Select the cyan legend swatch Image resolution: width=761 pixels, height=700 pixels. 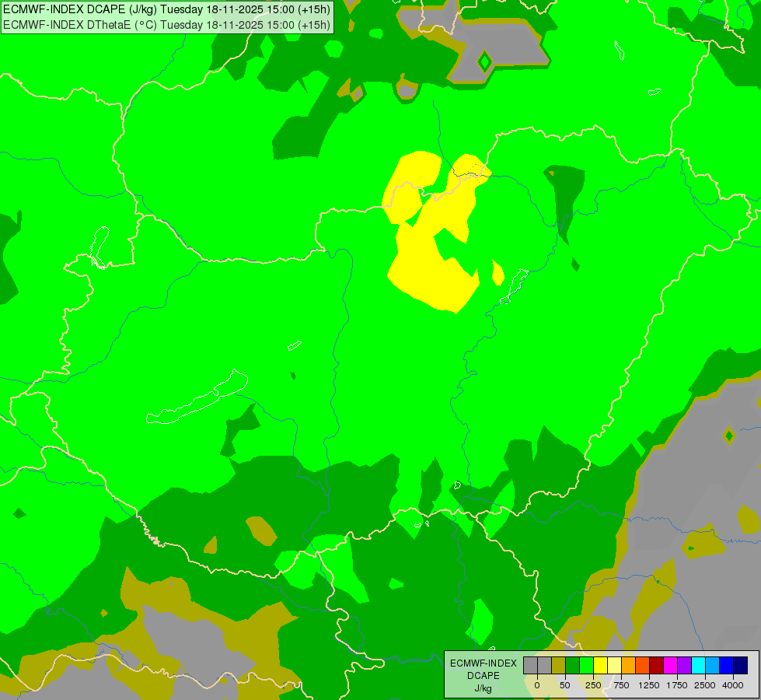click(698, 666)
